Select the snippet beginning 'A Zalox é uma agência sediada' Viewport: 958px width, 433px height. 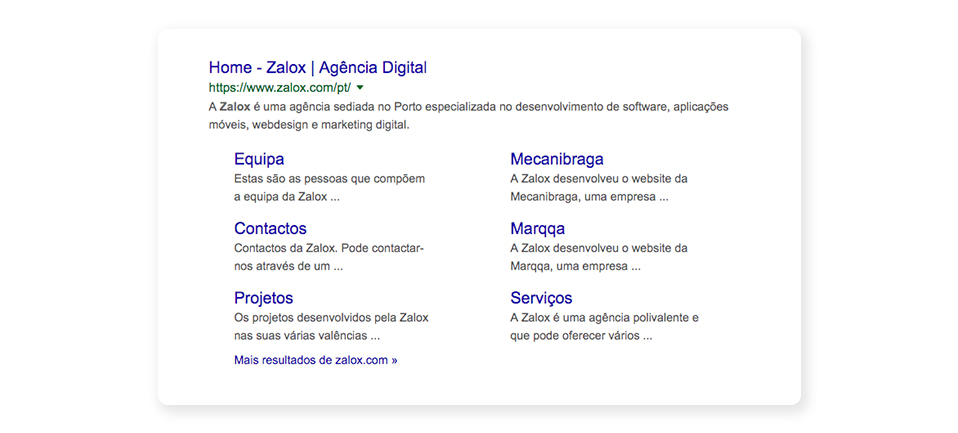pos(469,116)
